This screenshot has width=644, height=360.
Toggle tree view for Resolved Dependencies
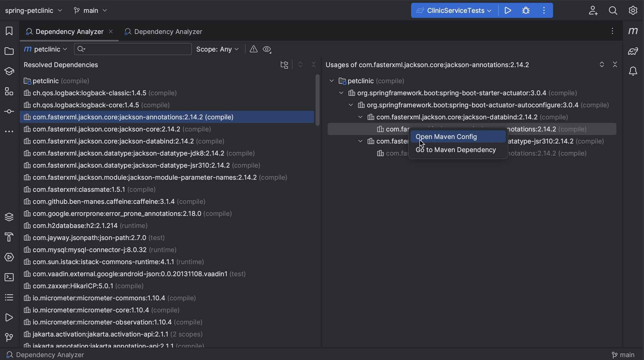[x=284, y=65]
